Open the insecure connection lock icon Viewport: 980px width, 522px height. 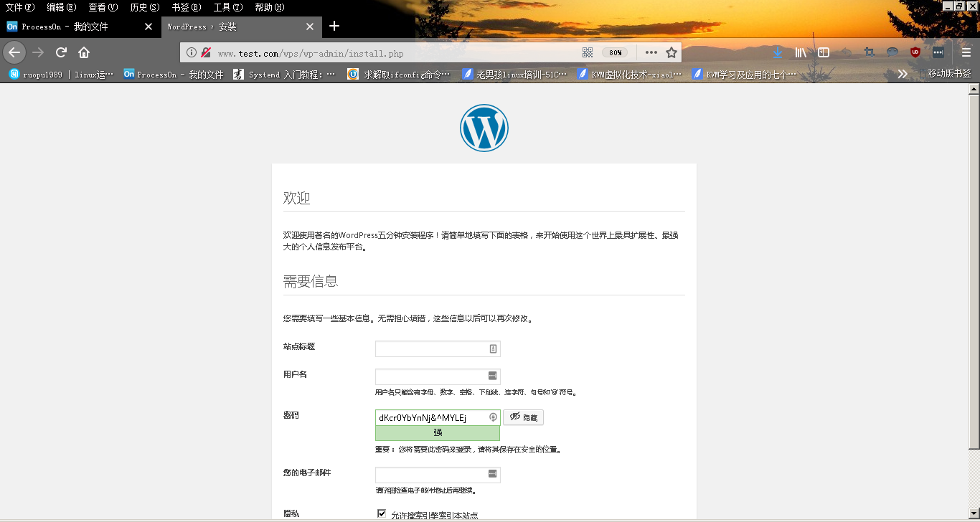click(x=206, y=52)
